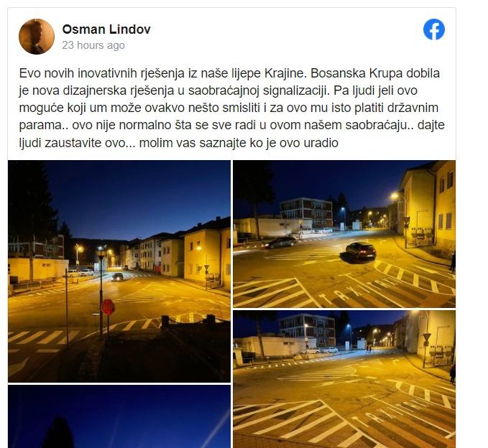Click the approaching car with headlights in the first photo
Viewport: 488px width, 448px height.
point(117,276)
